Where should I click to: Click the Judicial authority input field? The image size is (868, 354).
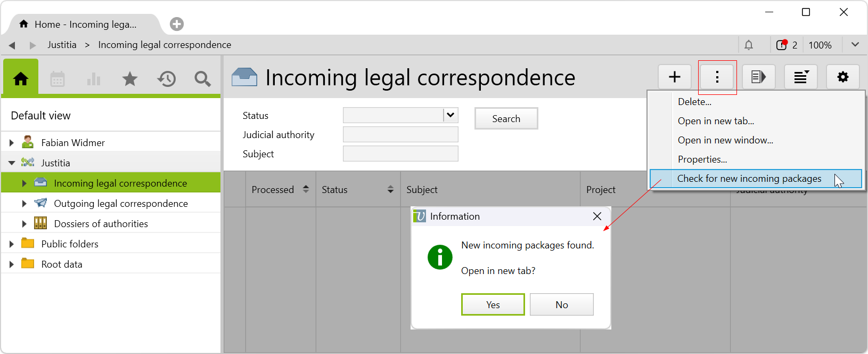[400, 135]
